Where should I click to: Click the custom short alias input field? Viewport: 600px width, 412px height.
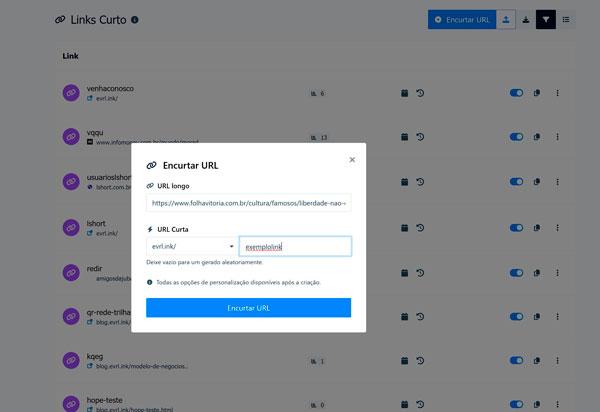tap(295, 246)
